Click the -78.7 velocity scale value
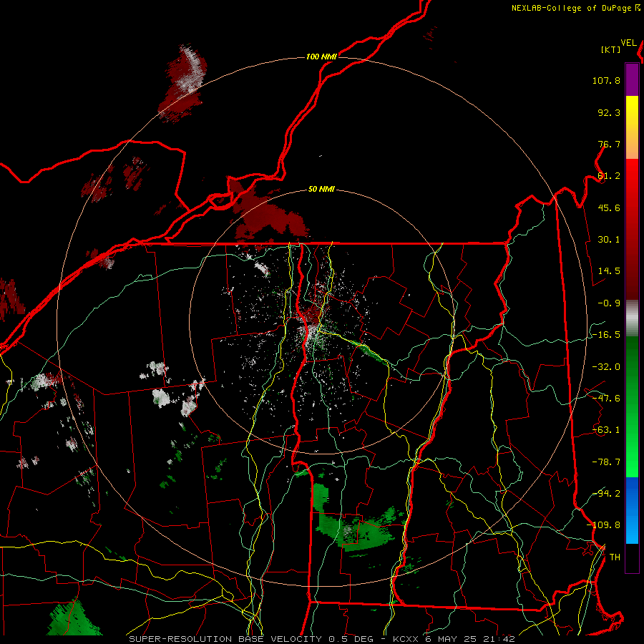This screenshot has width=644, height=644. coord(606,462)
